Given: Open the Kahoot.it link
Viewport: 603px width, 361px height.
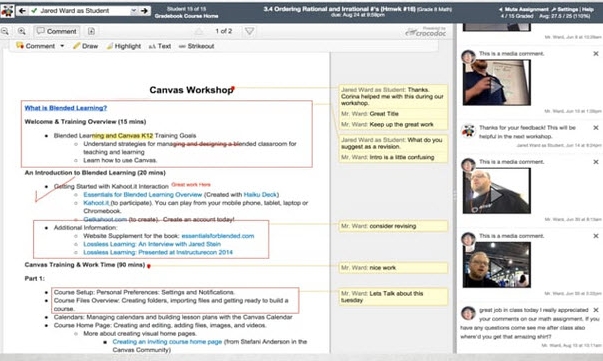Looking at the screenshot, I should pyautogui.click(x=96, y=203).
